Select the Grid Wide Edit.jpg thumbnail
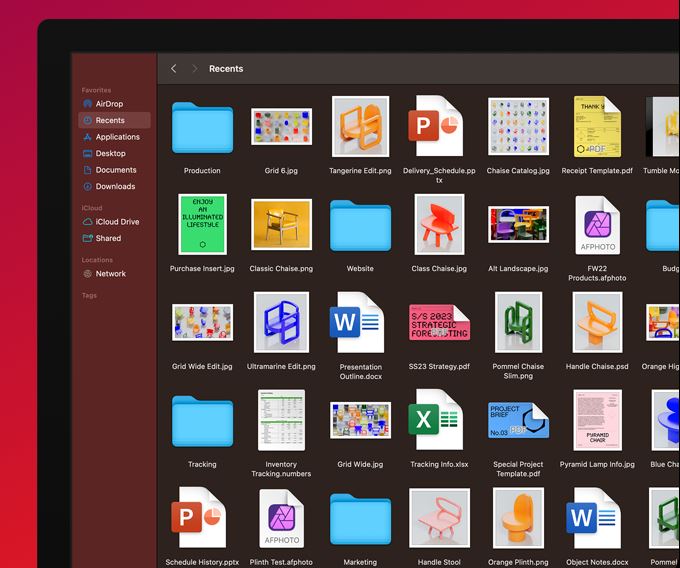The width and height of the screenshot is (680, 568). pos(203,322)
